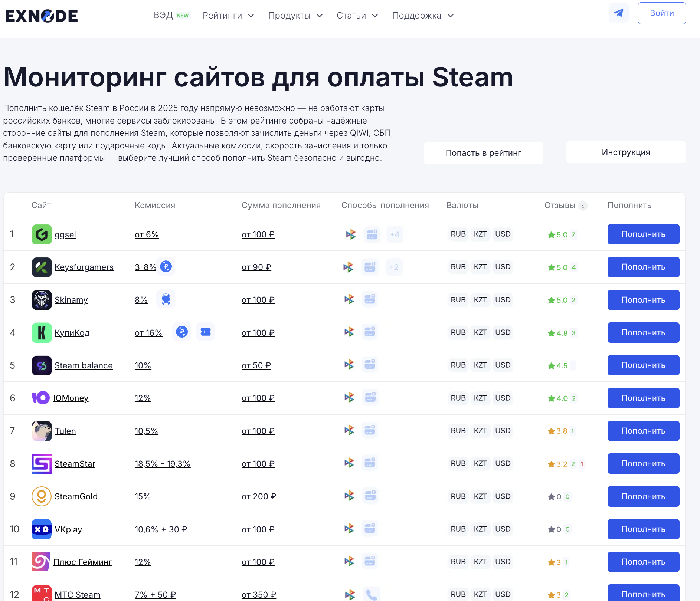The width and height of the screenshot is (700, 601).
Task: Expand the +2 payment methods for Keysforgamers
Action: pos(394,267)
